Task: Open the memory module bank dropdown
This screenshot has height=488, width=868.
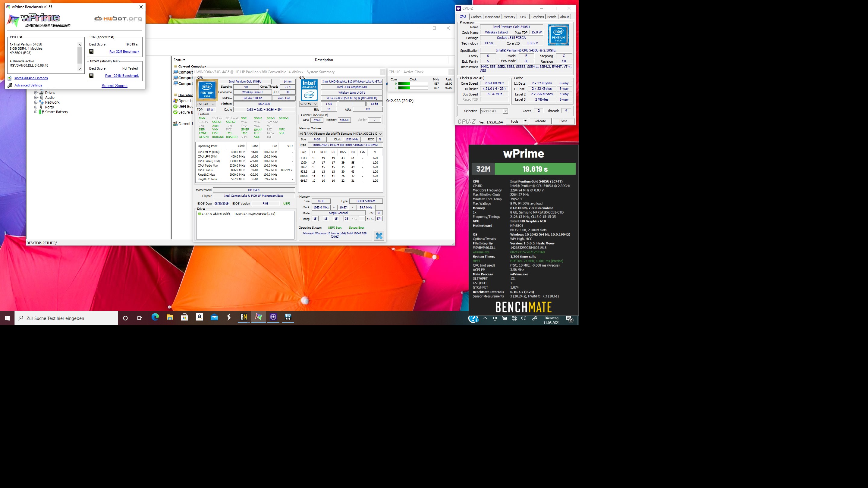Action: click(x=341, y=134)
